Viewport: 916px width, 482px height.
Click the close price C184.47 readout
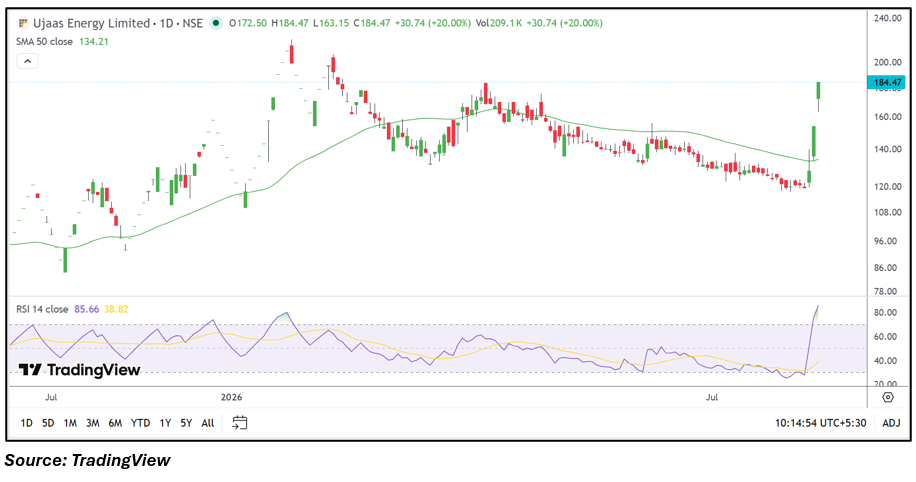(372, 23)
